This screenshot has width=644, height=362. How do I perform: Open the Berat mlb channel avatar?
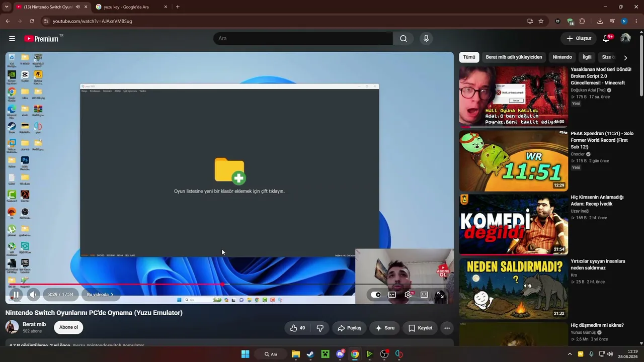click(x=12, y=327)
